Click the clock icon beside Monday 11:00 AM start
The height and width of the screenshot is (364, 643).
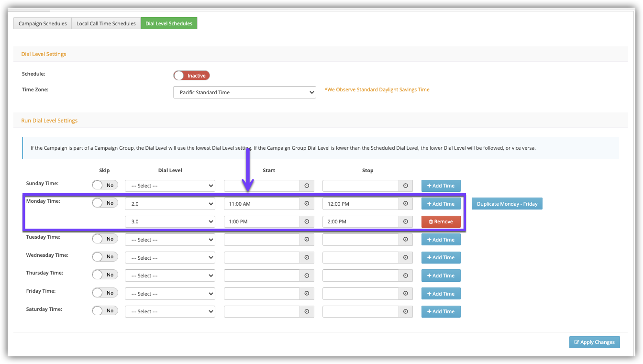pos(307,204)
